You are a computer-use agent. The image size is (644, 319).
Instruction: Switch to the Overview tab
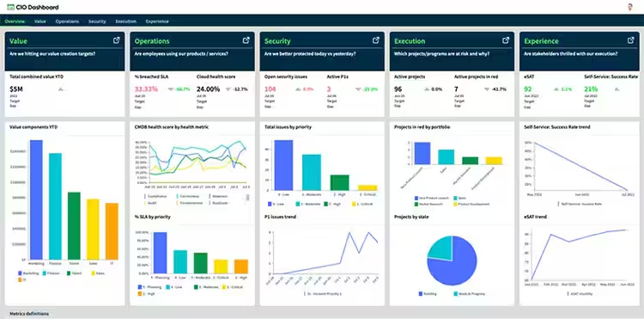click(15, 21)
